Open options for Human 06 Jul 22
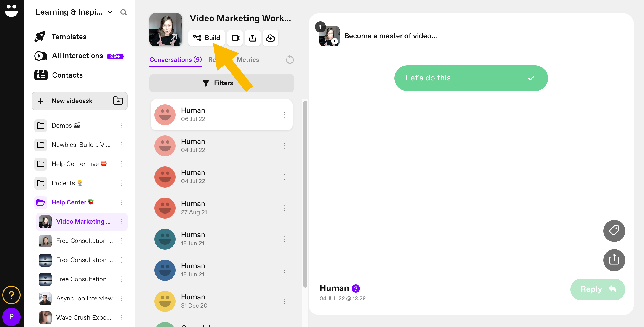The image size is (644, 327). [x=284, y=115]
